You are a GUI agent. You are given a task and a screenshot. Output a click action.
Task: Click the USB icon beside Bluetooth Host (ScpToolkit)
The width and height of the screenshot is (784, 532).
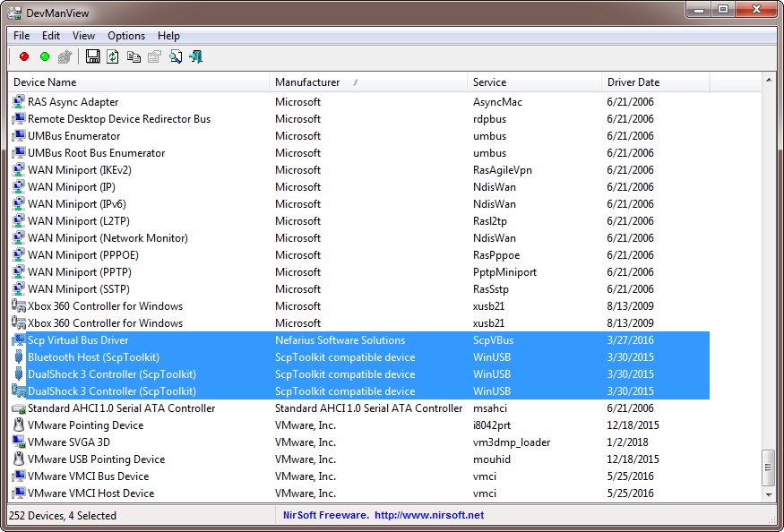pyautogui.click(x=19, y=357)
